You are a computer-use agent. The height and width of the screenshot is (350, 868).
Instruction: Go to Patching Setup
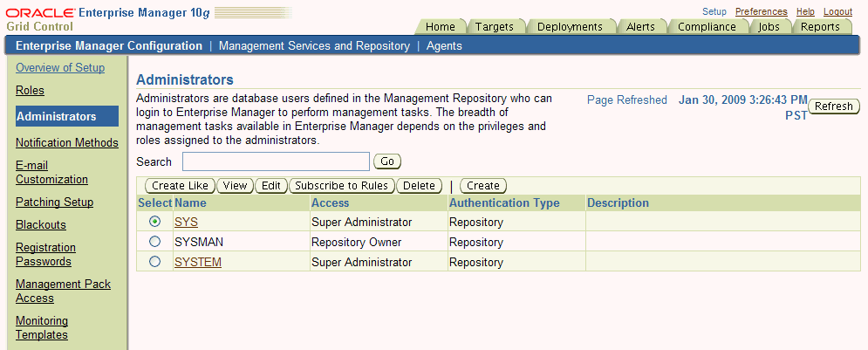pos(54,202)
